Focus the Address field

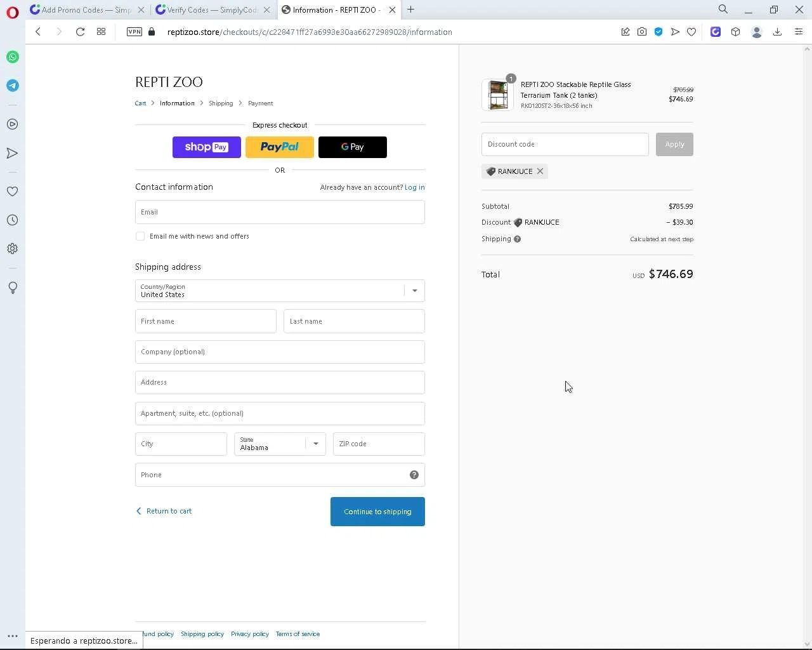[280, 383]
